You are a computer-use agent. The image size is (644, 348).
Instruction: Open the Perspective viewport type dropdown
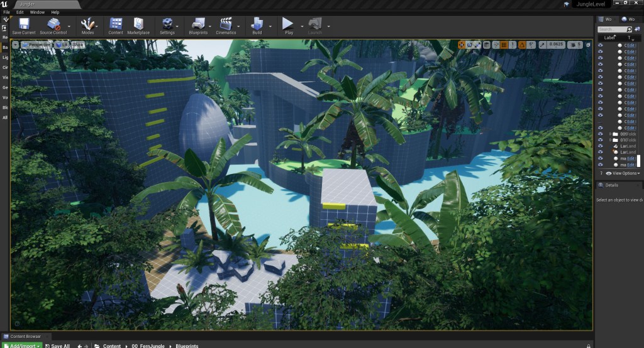pyautogui.click(x=38, y=45)
